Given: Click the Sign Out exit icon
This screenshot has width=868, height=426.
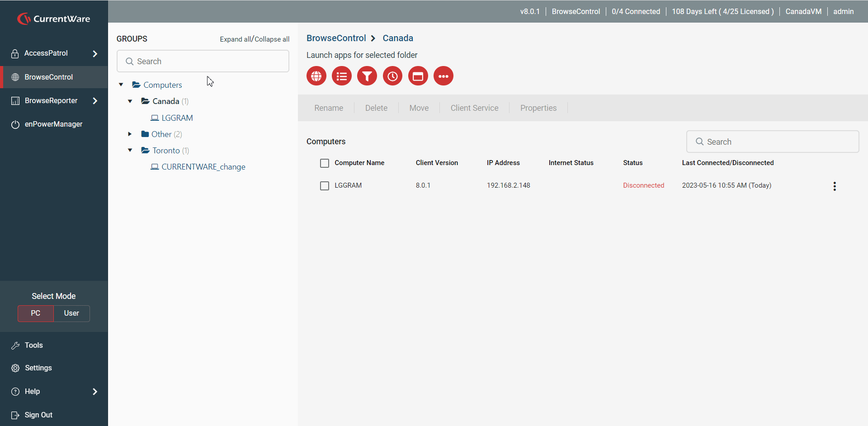Looking at the screenshot, I should 15,415.
